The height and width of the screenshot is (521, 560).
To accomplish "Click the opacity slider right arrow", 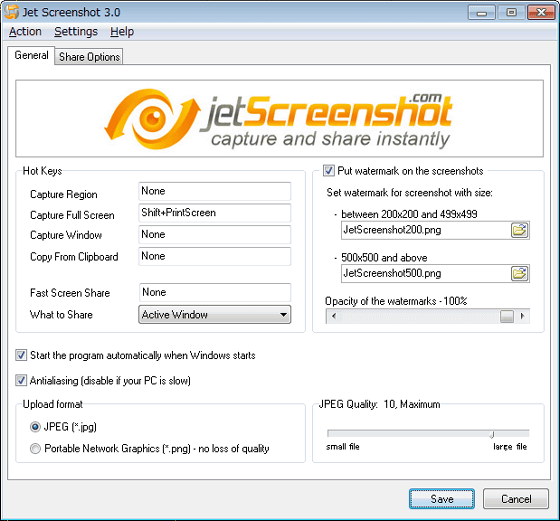I will point(522,316).
